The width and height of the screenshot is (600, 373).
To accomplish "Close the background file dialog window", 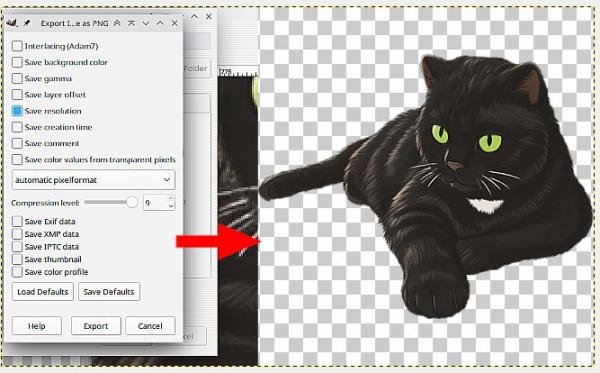I will click(209, 16).
